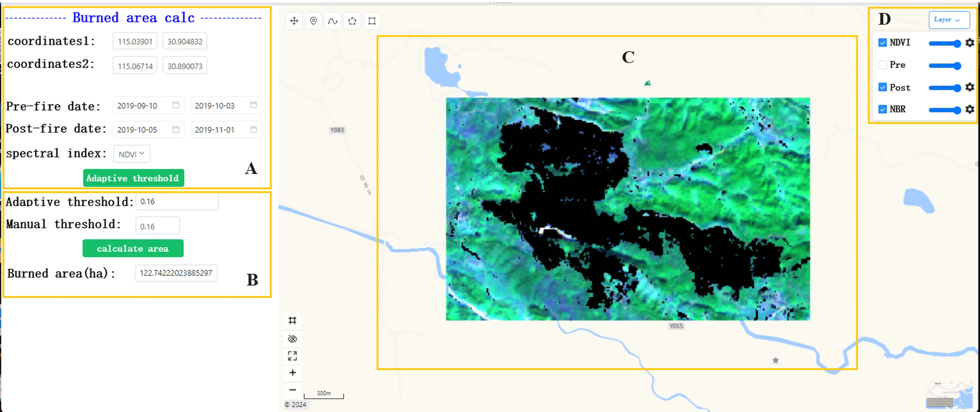Select the curve line drawing tool
The image size is (980, 412).
click(x=333, y=21)
